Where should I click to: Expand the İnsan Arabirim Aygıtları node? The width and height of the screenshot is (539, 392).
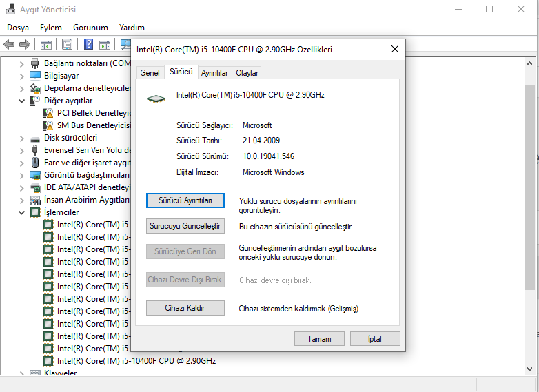click(x=21, y=200)
